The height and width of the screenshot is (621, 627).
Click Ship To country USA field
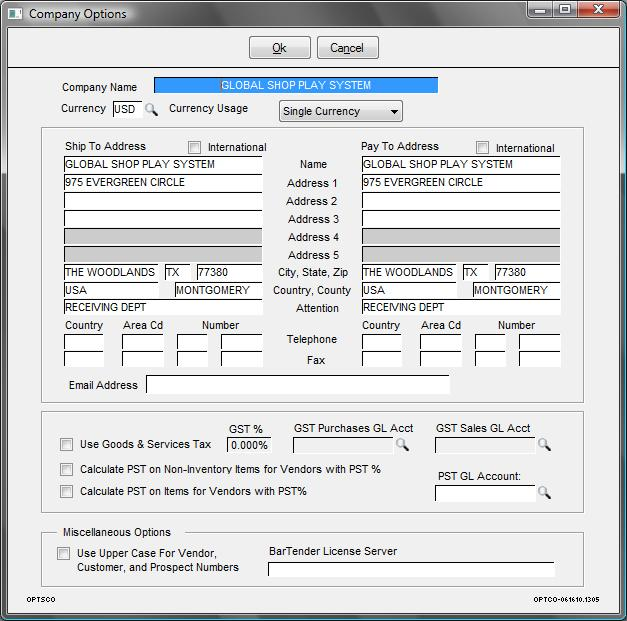111,290
